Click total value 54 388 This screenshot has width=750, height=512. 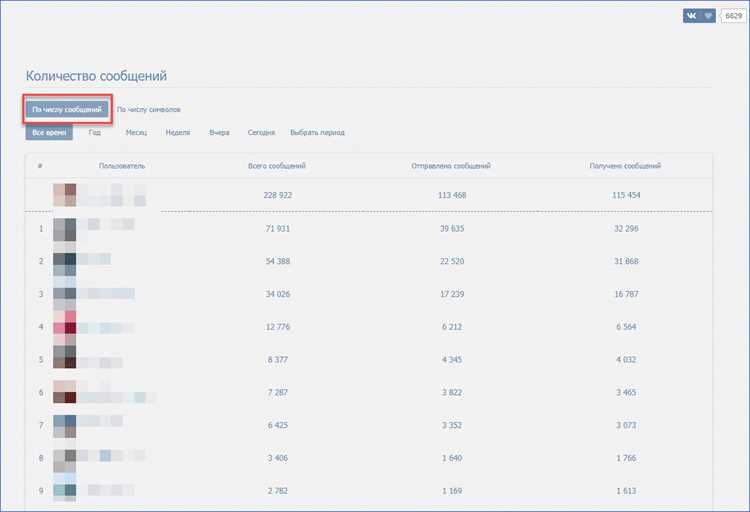pos(278,261)
